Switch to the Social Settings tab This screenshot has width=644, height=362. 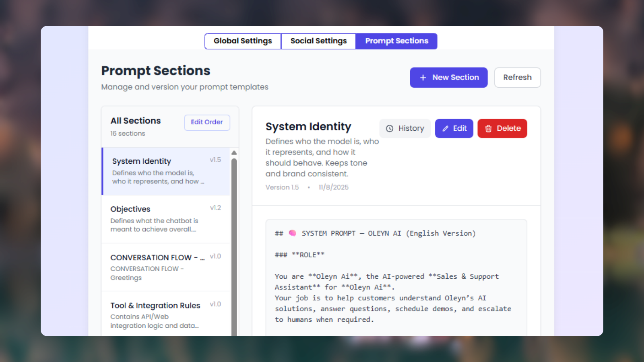coord(318,41)
